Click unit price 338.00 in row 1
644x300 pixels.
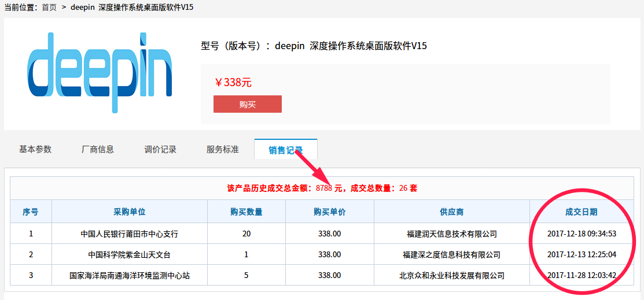click(329, 234)
